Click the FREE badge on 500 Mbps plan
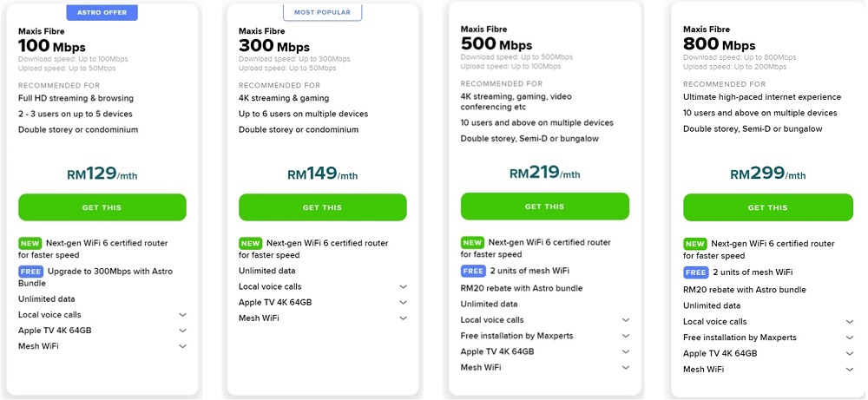This screenshot has width=868, height=400. click(x=472, y=272)
